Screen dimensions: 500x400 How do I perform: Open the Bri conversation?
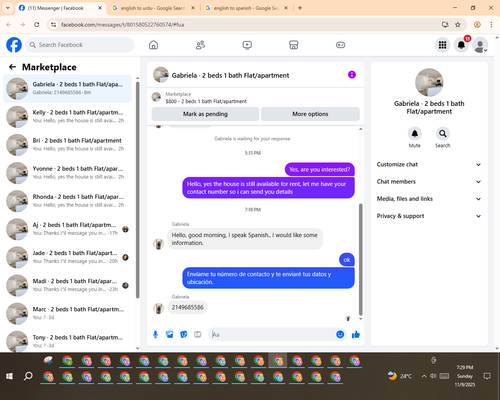[67, 145]
